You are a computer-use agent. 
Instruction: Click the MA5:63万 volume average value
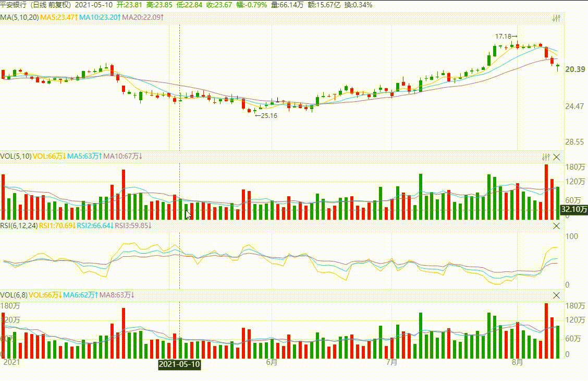coord(84,156)
